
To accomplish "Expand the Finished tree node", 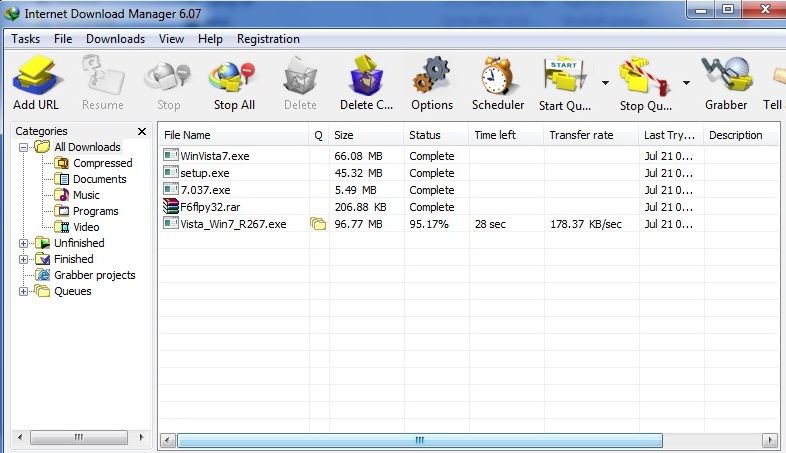I will 24,259.
